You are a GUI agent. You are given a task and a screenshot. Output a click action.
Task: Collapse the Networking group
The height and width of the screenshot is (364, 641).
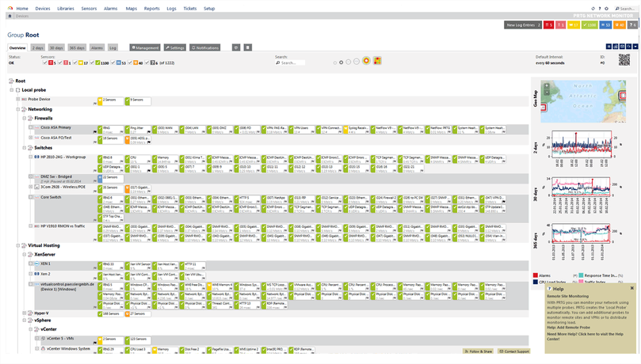tap(18, 109)
